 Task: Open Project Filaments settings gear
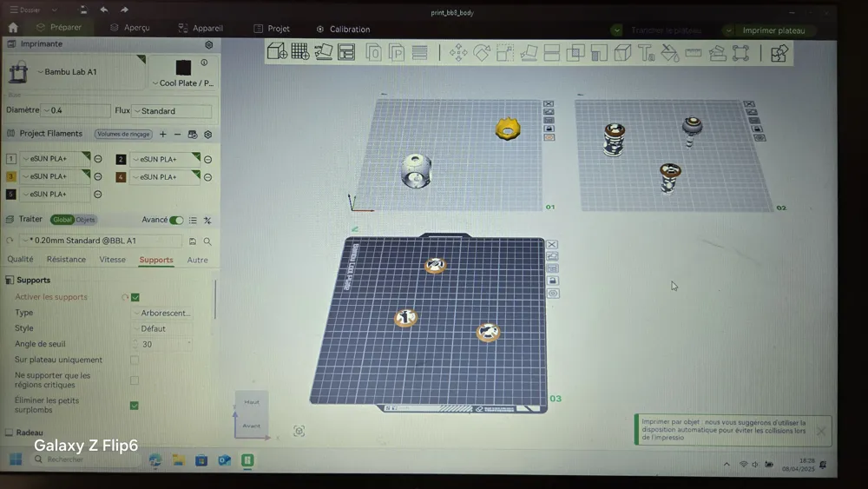pyautogui.click(x=208, y=134)
